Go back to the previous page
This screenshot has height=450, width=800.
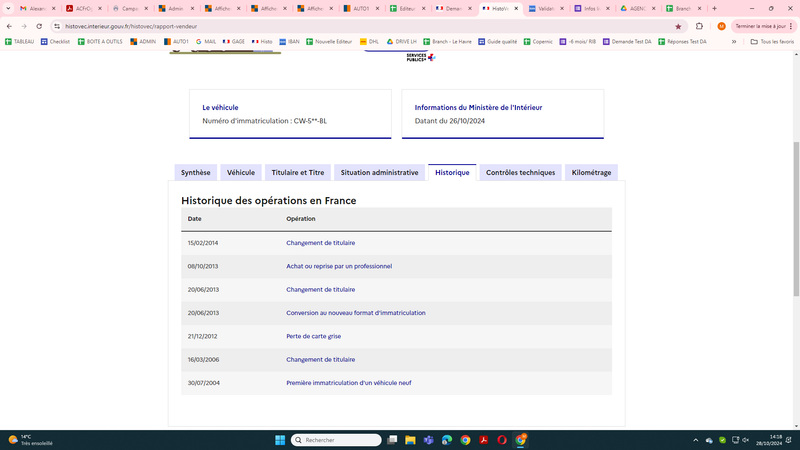click(9, 26)
